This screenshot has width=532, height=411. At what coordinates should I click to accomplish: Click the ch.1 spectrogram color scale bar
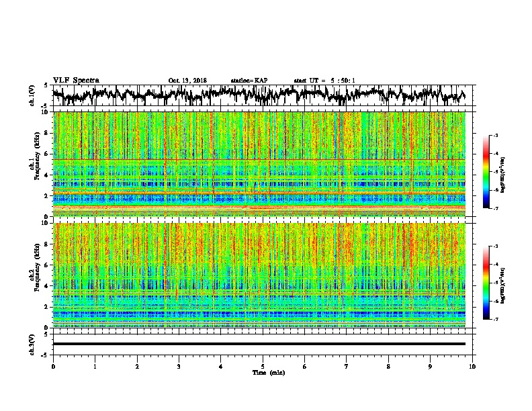click(486, 172)
